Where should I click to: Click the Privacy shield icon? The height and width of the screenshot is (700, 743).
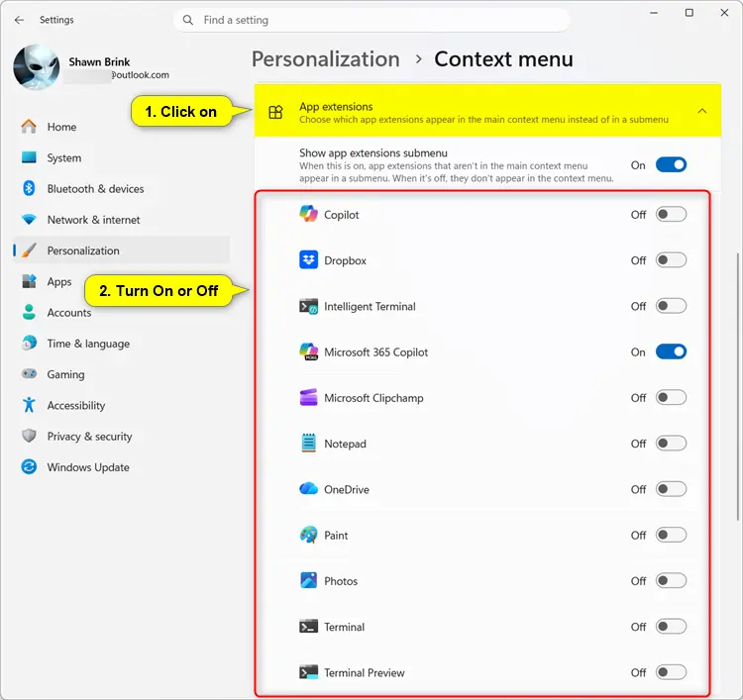pos(29,436)
